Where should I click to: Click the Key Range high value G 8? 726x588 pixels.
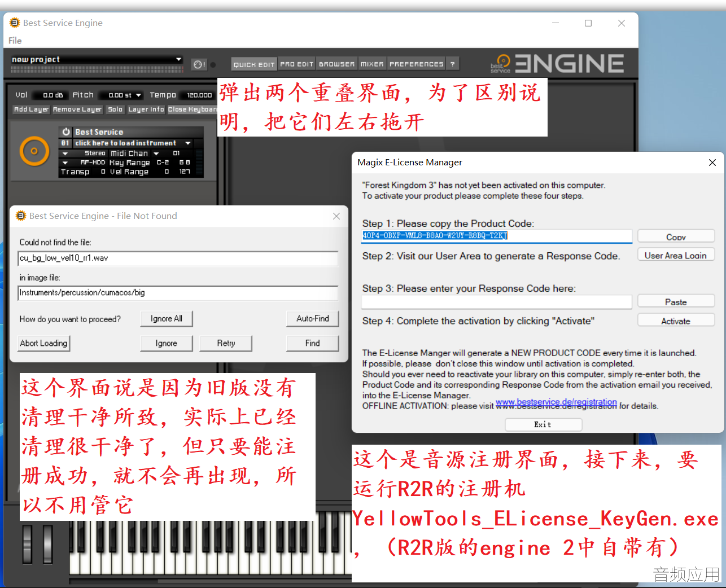(x=185, y=163)
